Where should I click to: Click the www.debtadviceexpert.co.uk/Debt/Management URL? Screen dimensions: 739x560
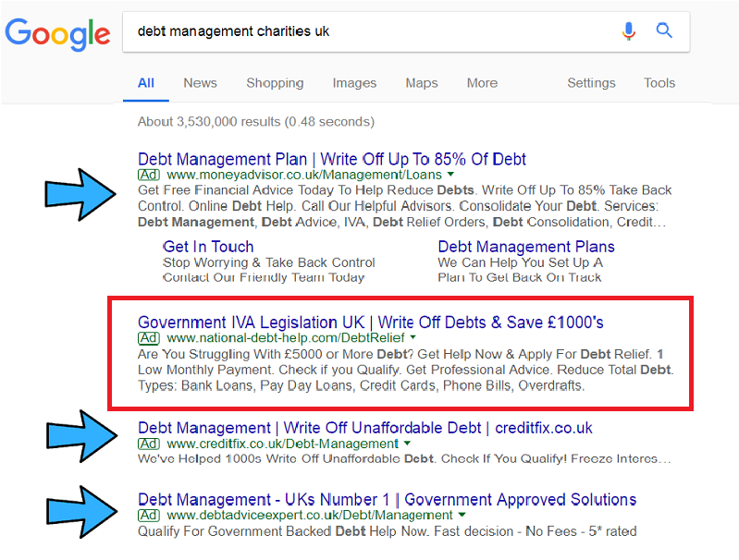click(310, 516)
